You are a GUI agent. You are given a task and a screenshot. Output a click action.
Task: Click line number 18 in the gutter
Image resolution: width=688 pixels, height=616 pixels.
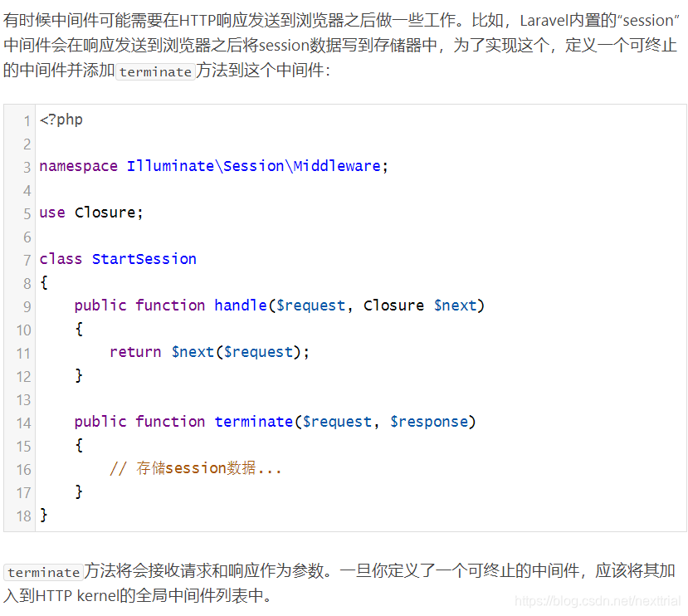24,516
